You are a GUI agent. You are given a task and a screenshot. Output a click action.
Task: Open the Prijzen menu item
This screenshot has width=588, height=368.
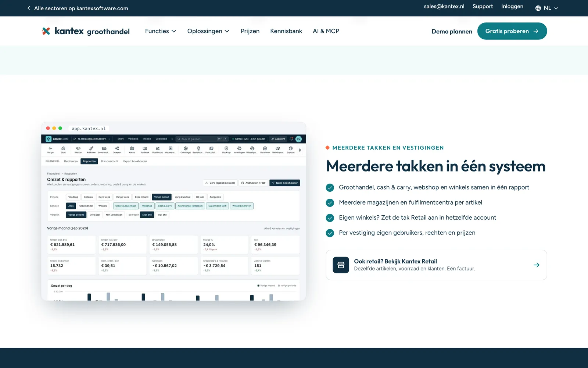[250, 31]
